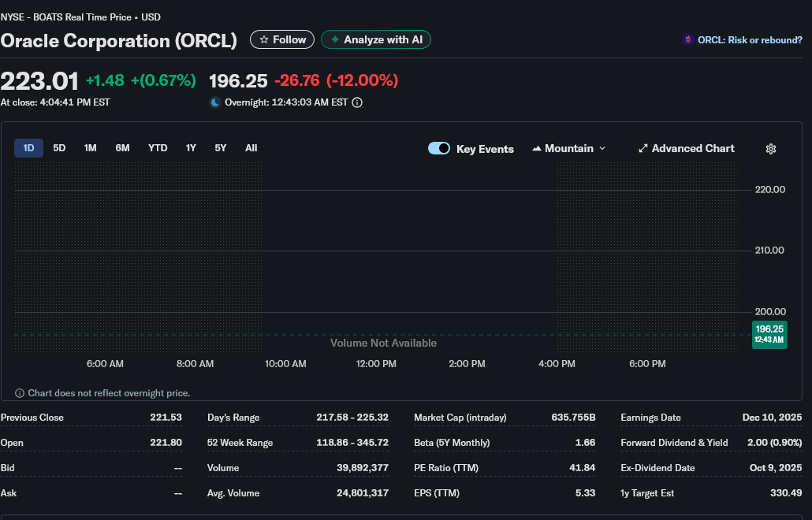
Task: Click the overnight price info icon
Action: point(357,102)
